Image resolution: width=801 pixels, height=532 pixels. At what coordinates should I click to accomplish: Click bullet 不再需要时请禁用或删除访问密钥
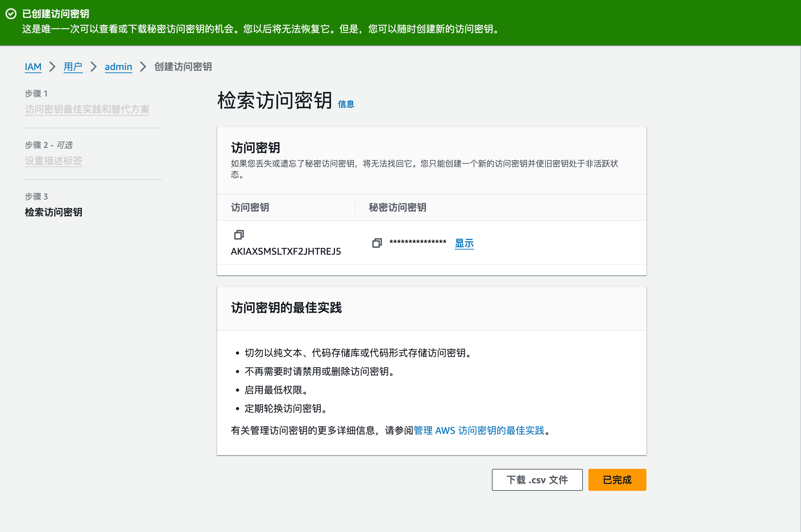tap(319, 371)
